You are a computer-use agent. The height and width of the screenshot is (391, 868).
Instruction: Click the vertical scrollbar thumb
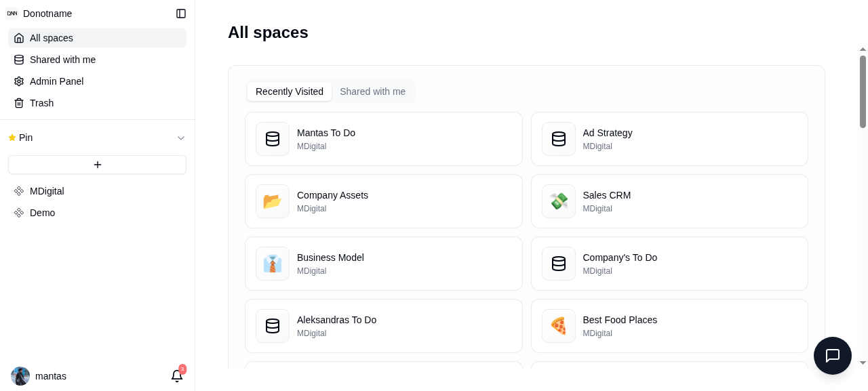863,91
